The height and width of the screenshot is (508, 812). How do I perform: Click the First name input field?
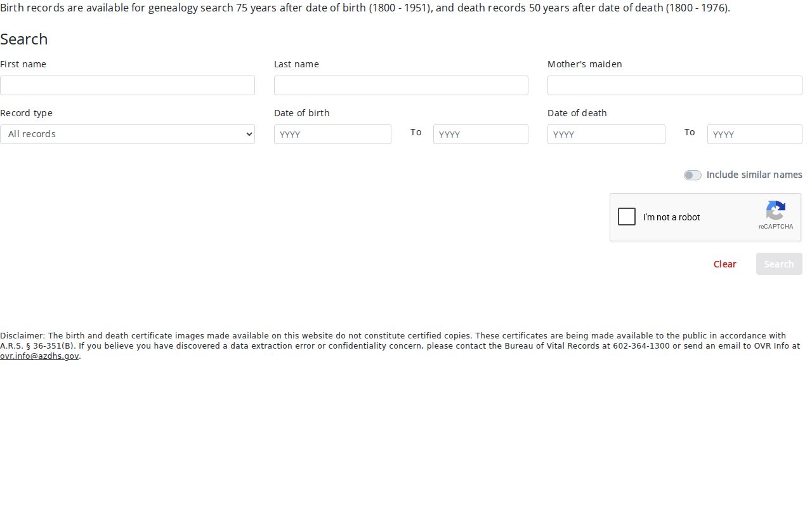tap(128, 85)
